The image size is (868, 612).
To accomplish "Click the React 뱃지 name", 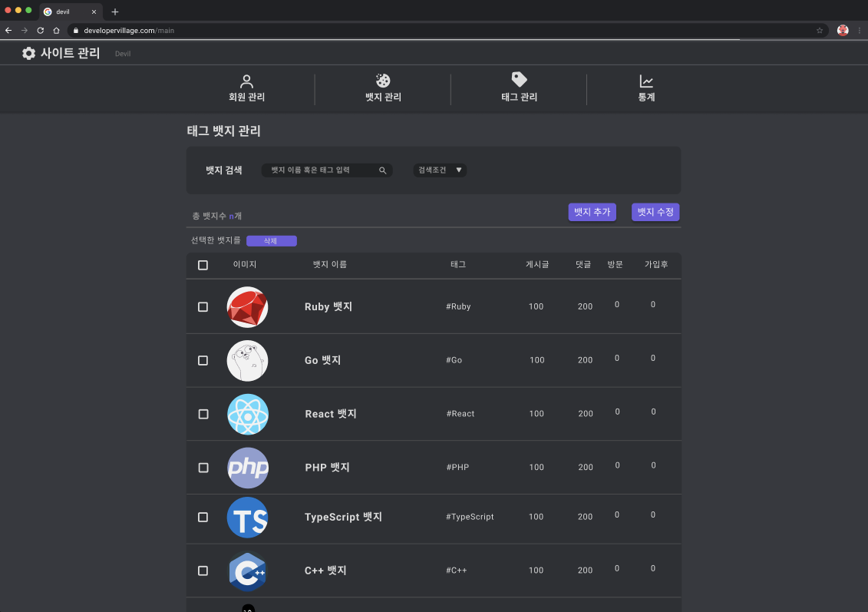I will [331, 415].
